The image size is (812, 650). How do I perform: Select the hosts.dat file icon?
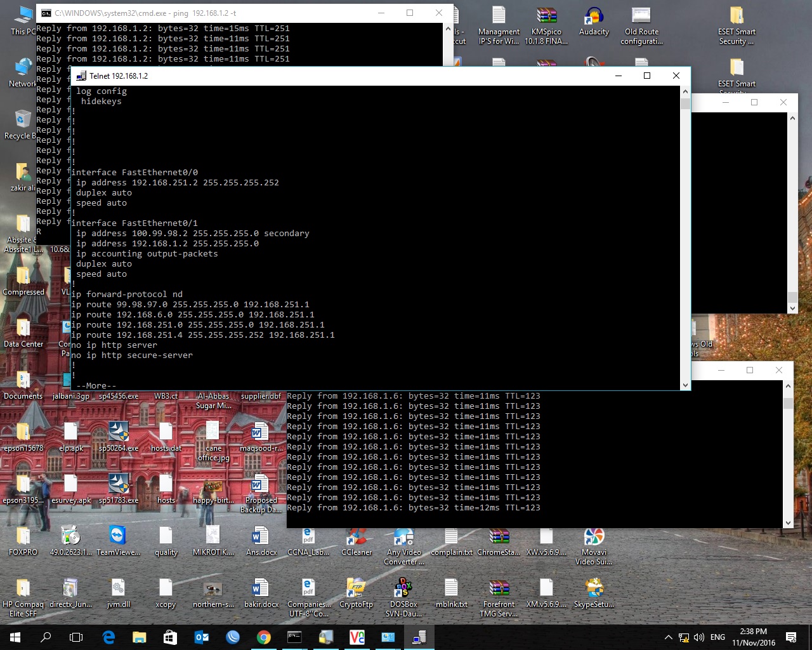click(x=166, y=437)
